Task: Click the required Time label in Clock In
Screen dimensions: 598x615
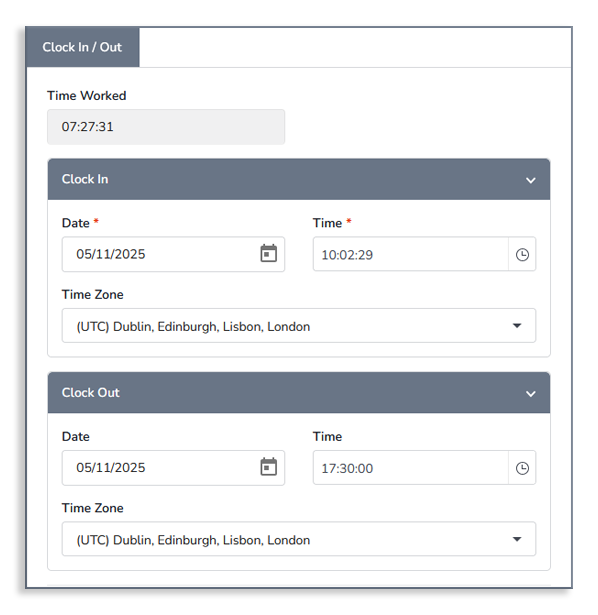Action: pos(332,223)
